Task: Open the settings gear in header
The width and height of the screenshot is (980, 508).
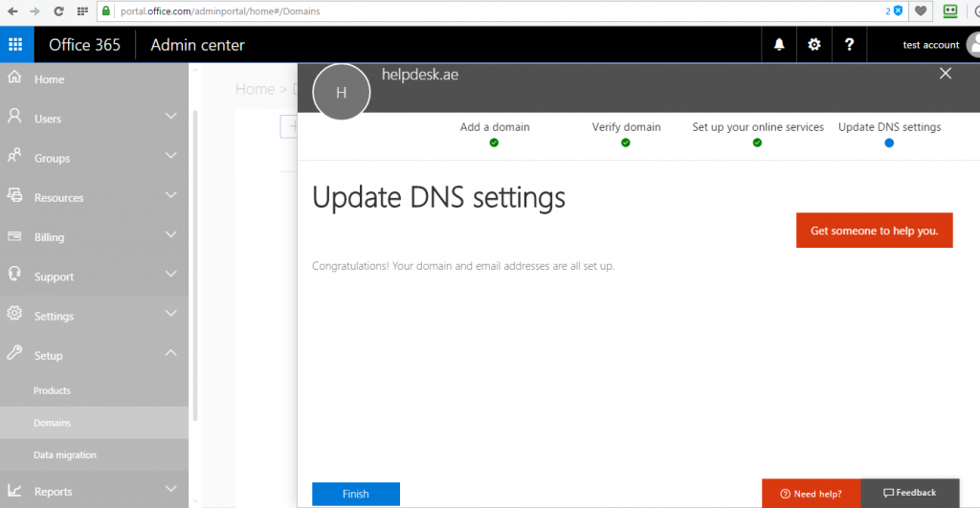Action: [813, 44]
